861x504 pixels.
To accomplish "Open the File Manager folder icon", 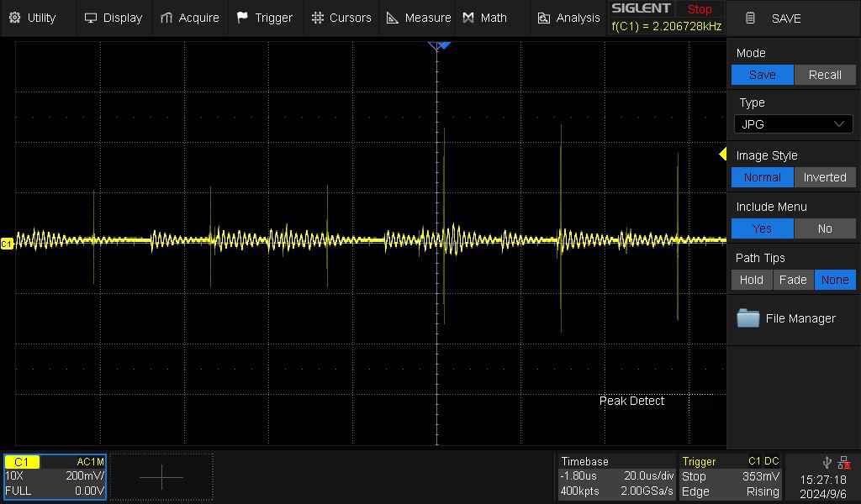I will [747, 318].
